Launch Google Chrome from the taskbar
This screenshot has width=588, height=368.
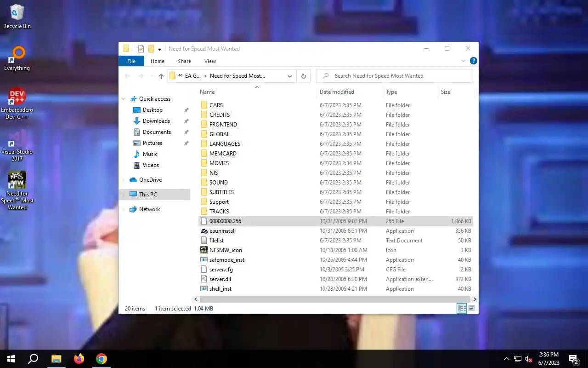pyautogui.click(x=102, y=359)
